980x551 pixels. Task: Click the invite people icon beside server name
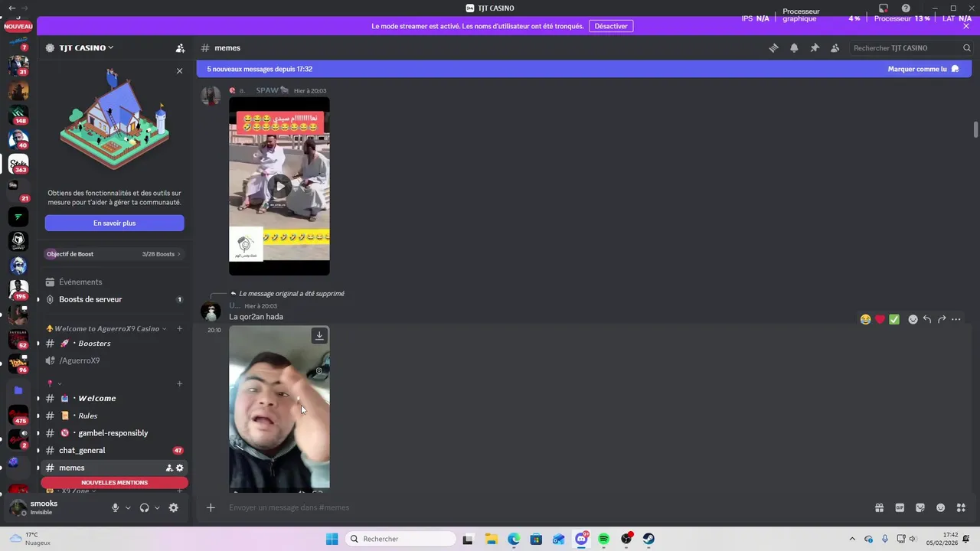(180, 47)
